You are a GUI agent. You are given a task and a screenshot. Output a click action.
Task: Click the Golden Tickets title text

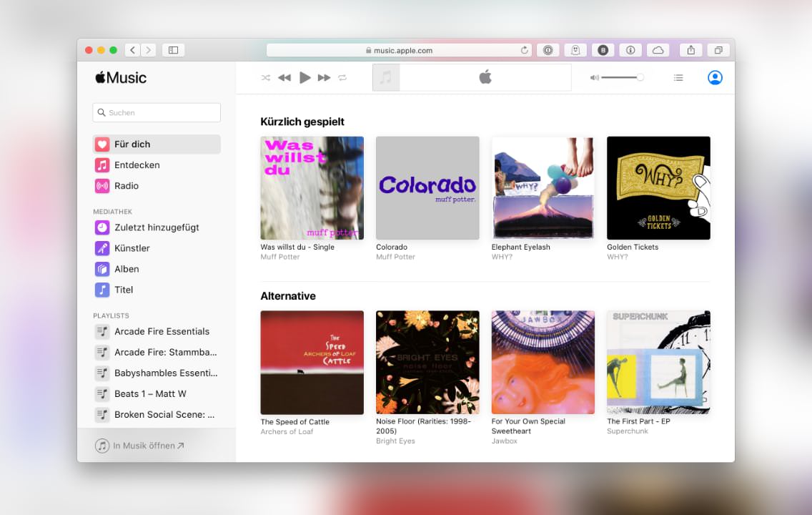click(633, 247)
